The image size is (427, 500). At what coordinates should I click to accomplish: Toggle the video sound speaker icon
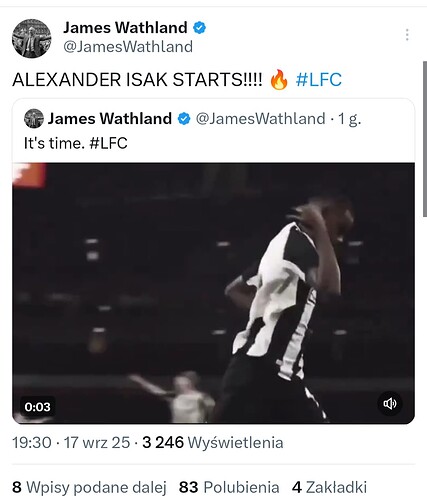point(390,404)
